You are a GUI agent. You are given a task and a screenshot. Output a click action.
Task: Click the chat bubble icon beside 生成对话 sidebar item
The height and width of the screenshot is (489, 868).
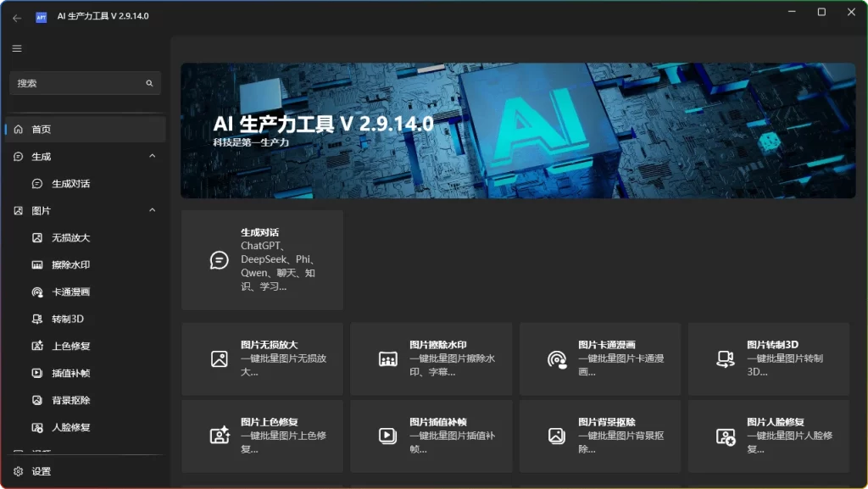[x=37, y=184]
